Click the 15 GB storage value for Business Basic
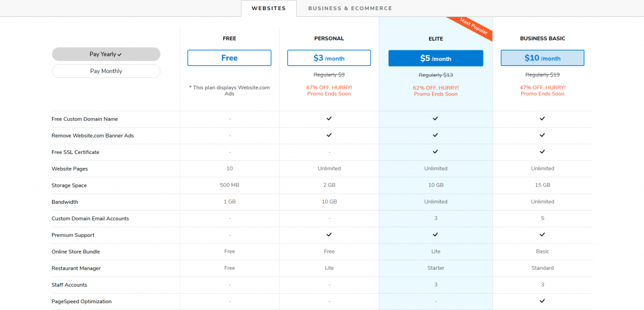 543,185
